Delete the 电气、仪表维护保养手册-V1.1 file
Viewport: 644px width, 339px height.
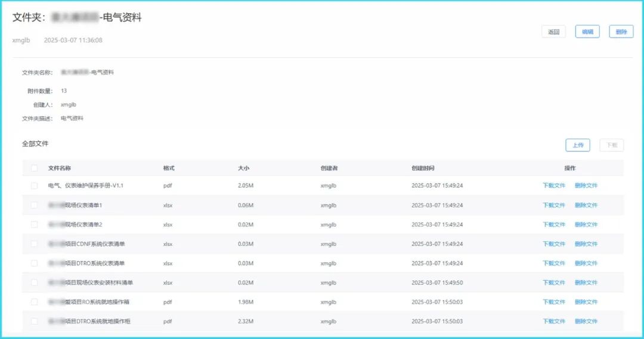click(x=586, y=186)
